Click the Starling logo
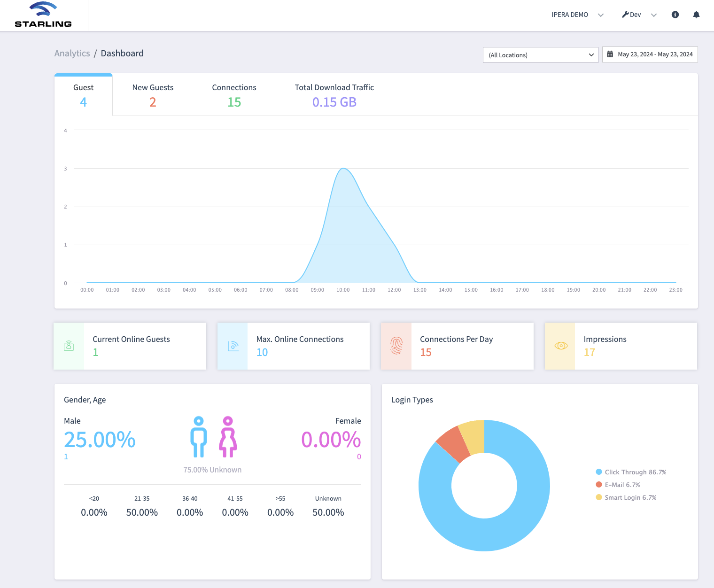The height and width of the screenshot is (588, 714). (x=43, y=15)
